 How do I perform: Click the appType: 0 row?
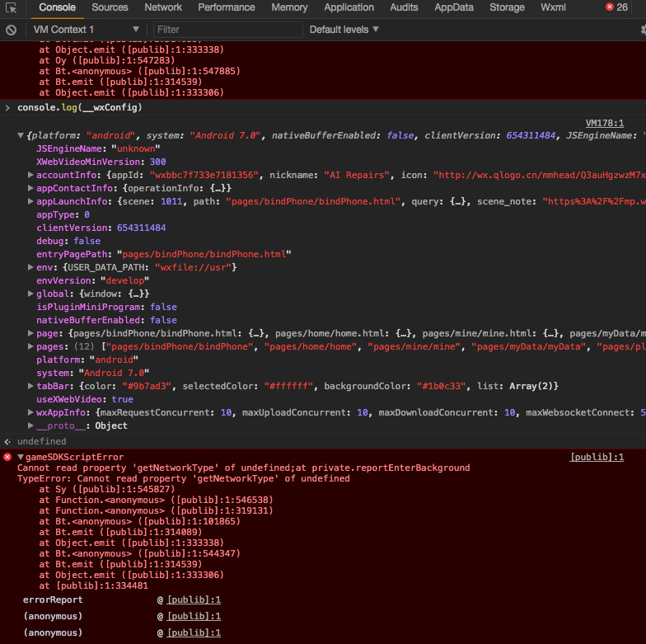(x=63, y=214)
